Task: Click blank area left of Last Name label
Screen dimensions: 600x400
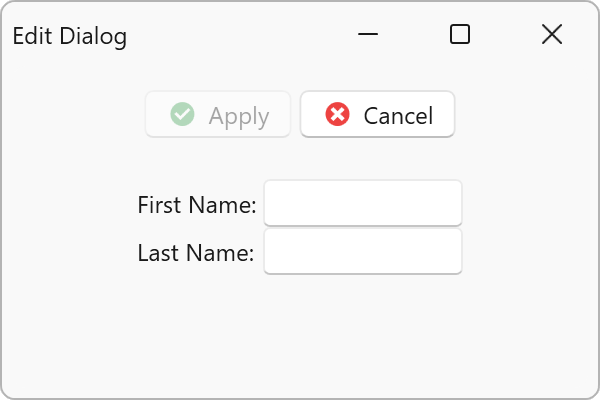Action: pyautogui.click(x=70, y=253)
